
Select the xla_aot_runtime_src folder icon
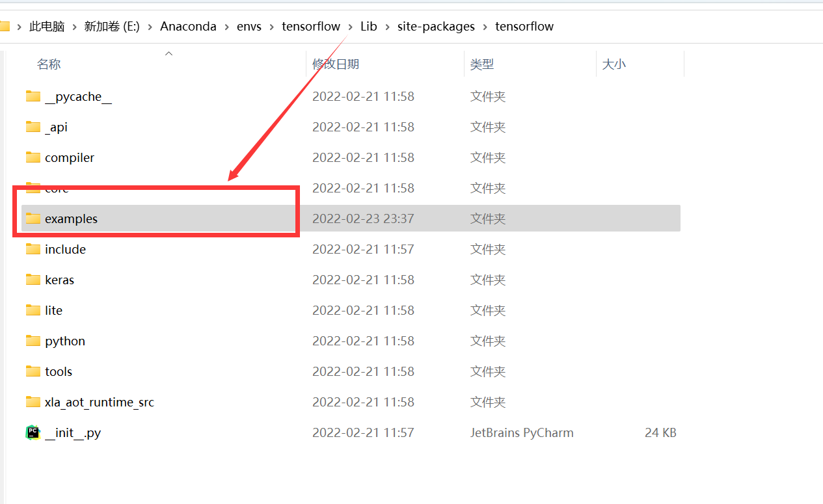point(33,402)
